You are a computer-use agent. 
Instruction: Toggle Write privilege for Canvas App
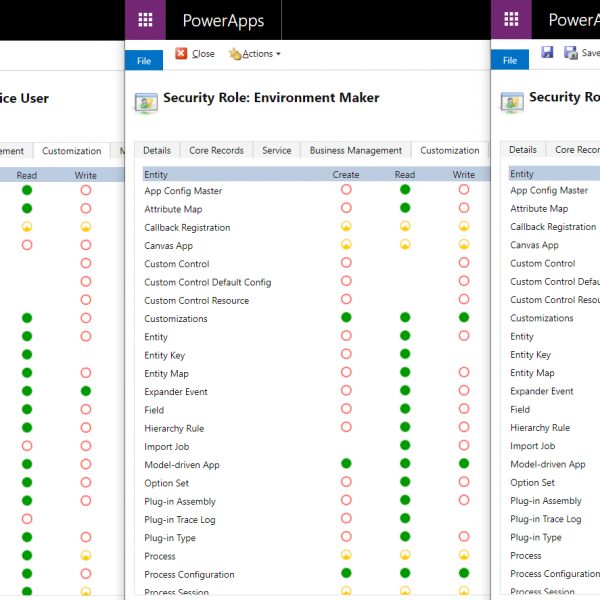point(464,244)
